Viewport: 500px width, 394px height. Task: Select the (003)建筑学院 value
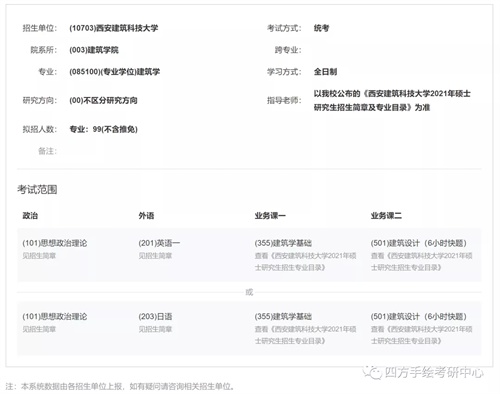tap(94, 50)
